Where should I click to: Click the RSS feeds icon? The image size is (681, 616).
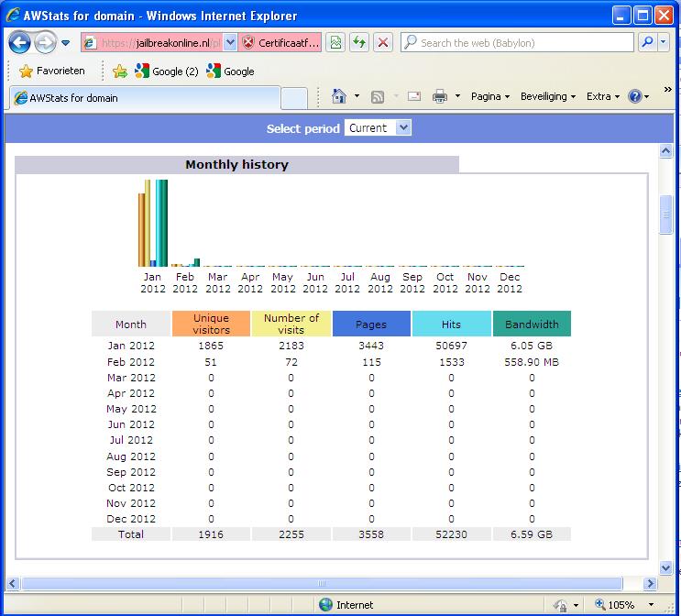378,97
